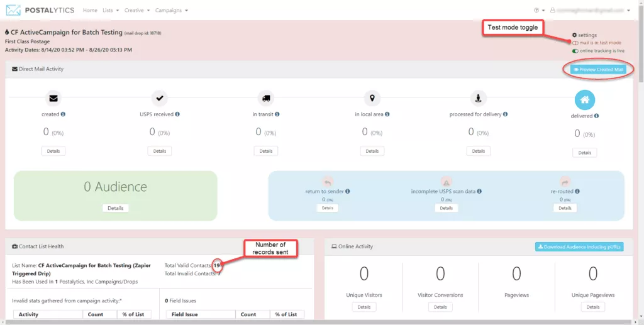Open Details in the Audience box
644x325 pixels.
116,208
